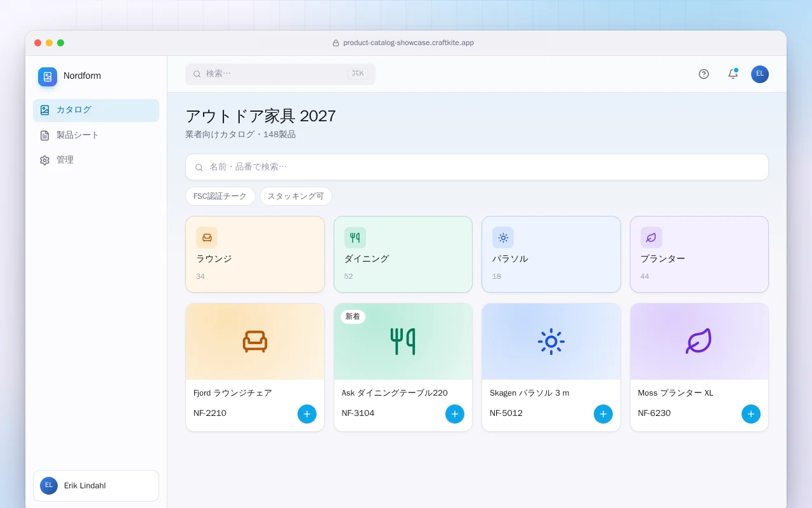Toggle the スタッキング可 filter chip
The image size is (812, 508).
coord(296,196)
